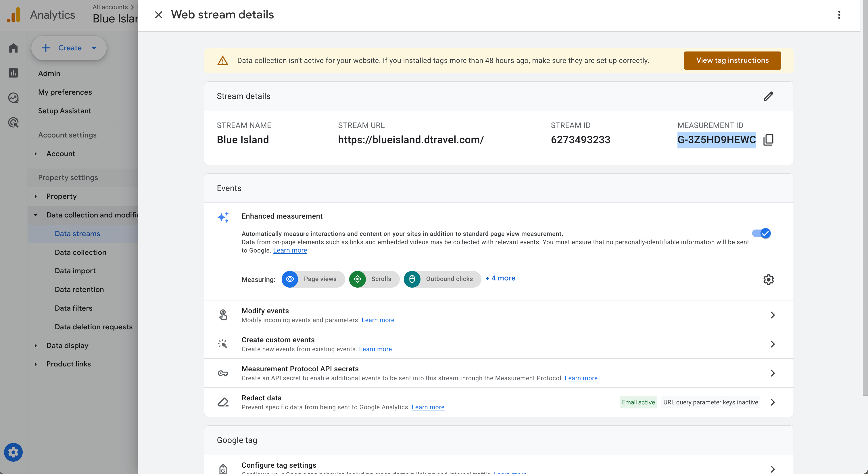Go to Home in left rail
Screen dimensions: 868x474
tap(14, 48)
